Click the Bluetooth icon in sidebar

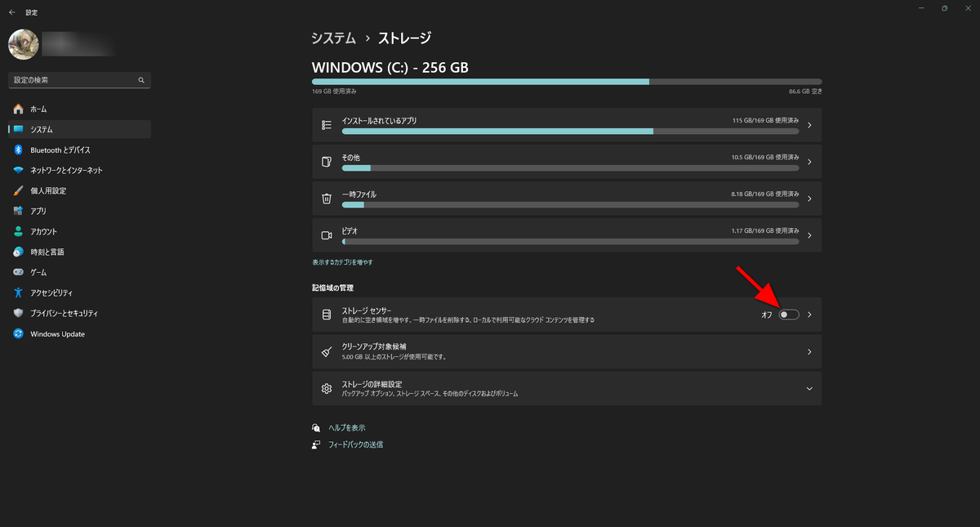coord(18,150)
